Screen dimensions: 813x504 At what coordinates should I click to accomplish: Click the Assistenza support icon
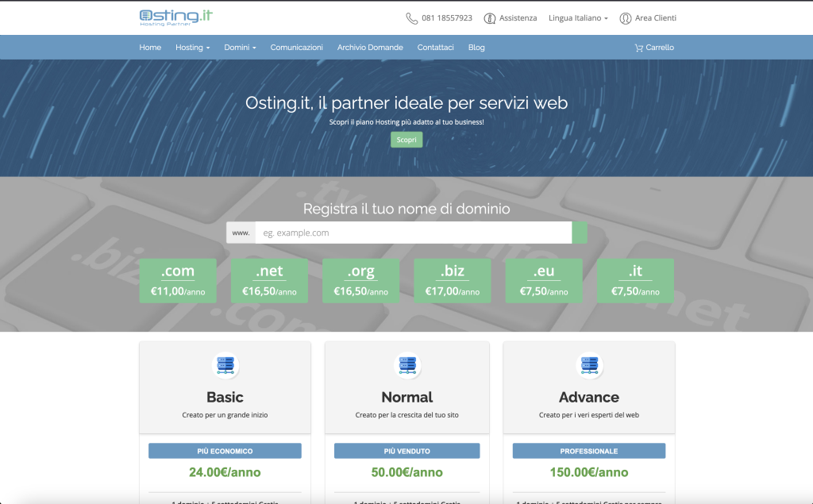point(490,18)
